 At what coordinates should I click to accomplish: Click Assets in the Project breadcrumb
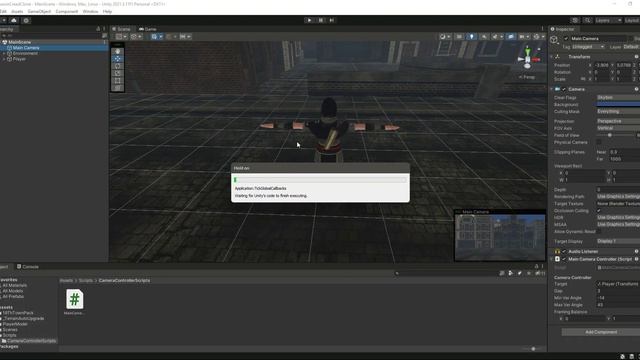(x=66, y=280)
